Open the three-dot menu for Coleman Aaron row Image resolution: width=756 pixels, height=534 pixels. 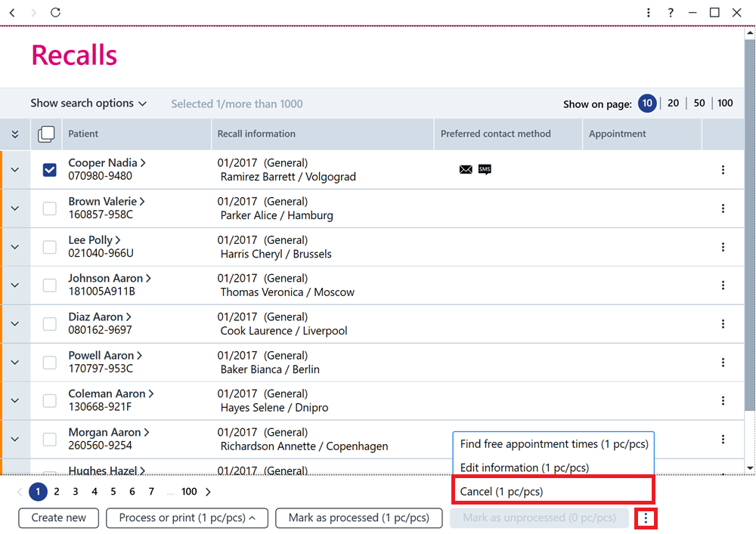tap(723, 400)
